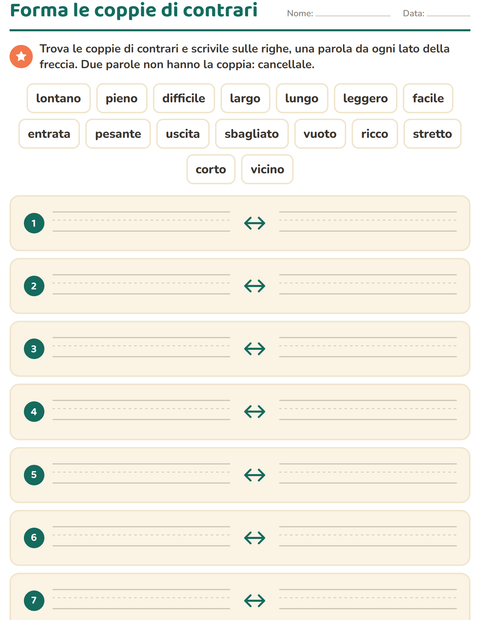Image resolution: width=480 pixels, height=620 pixels.
Task: Select the 'entrata' word chip
Action: point(49,134)
